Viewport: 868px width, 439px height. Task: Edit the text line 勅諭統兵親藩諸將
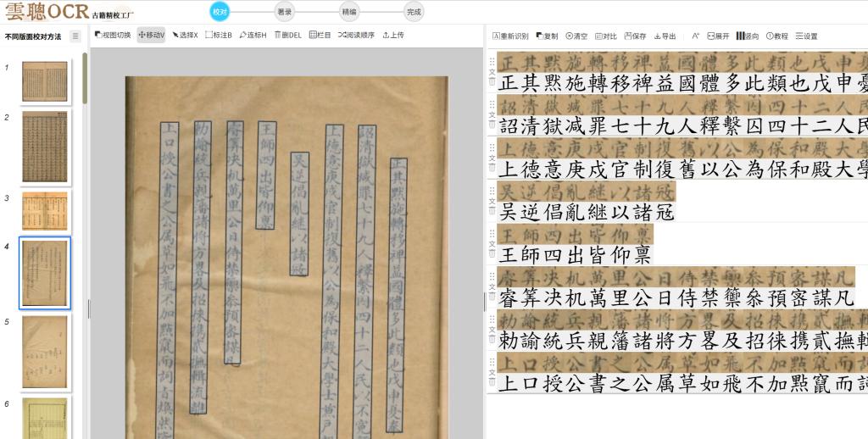pos(682,341)
